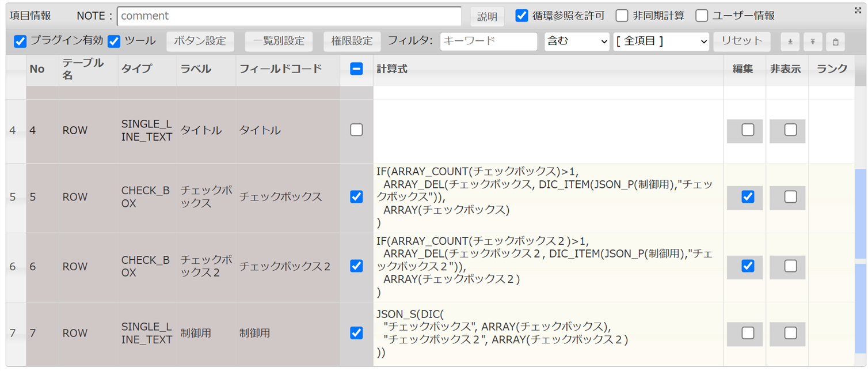Image resolution: width=868 pixels, height=371 pixels.
Task: Toggle 循環参照を許可 checkbox
Action: pyautogui.click(x=522, y=16)
